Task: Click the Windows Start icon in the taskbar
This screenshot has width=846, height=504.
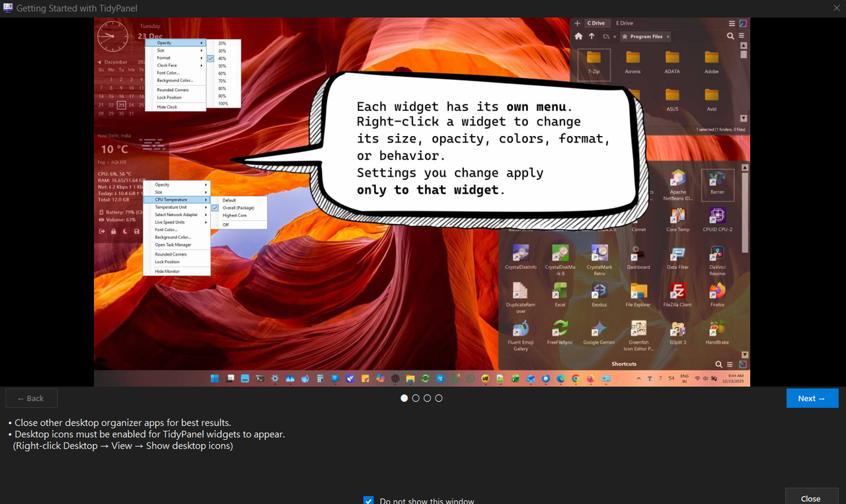Action: [215, 378]
